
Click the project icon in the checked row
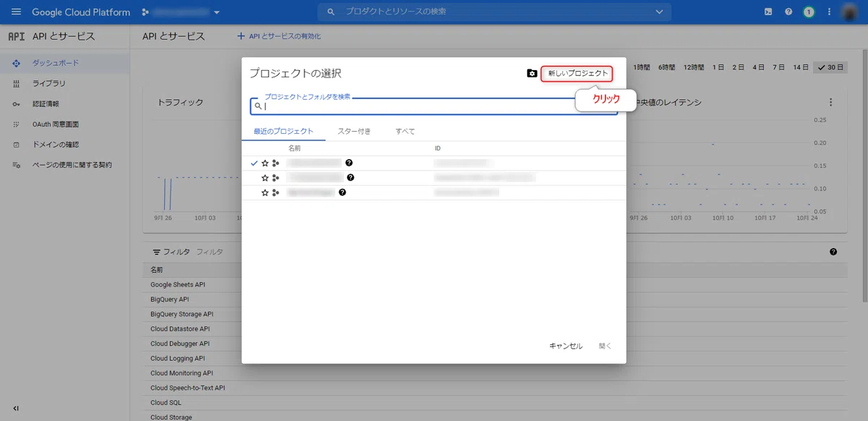point(276,163)
